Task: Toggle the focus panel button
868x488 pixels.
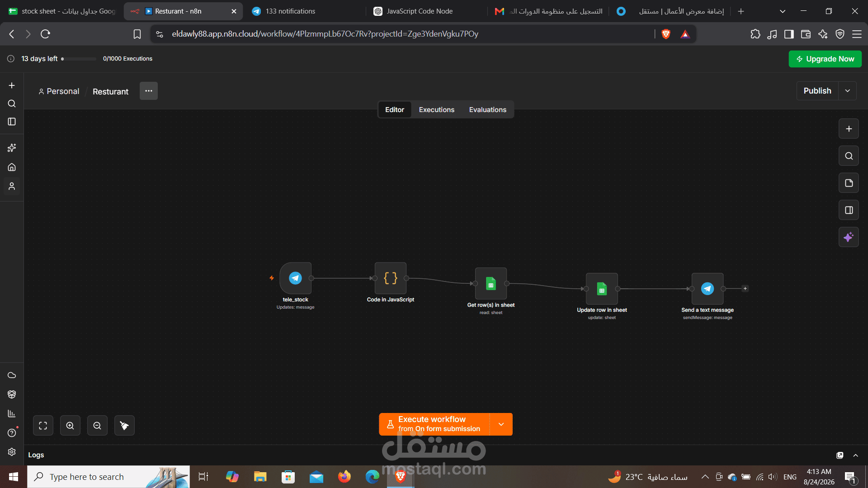Action: click(849, 210)
